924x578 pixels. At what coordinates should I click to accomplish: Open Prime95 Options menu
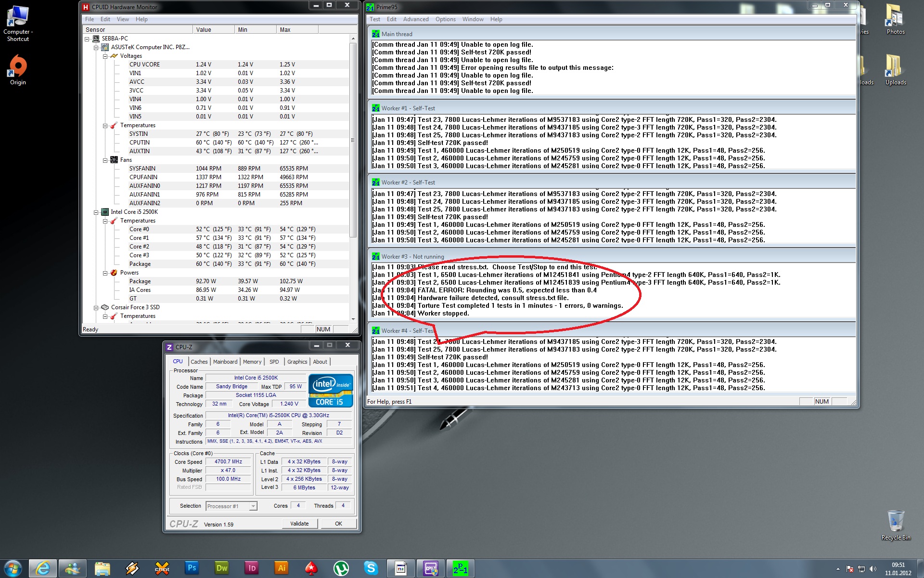click(x=446, y=19)
